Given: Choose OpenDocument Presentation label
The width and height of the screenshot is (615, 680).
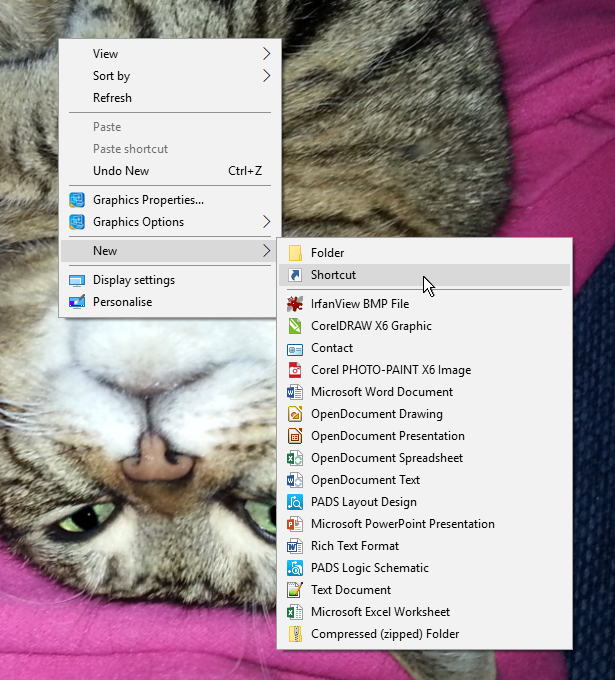Looking at the screenshot, I should pos(388,436).
